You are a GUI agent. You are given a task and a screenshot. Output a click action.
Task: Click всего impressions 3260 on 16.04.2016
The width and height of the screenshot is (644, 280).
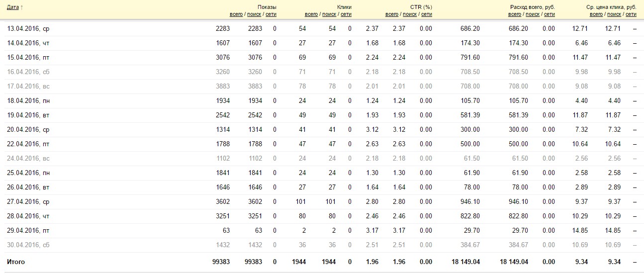pos(223,72)
